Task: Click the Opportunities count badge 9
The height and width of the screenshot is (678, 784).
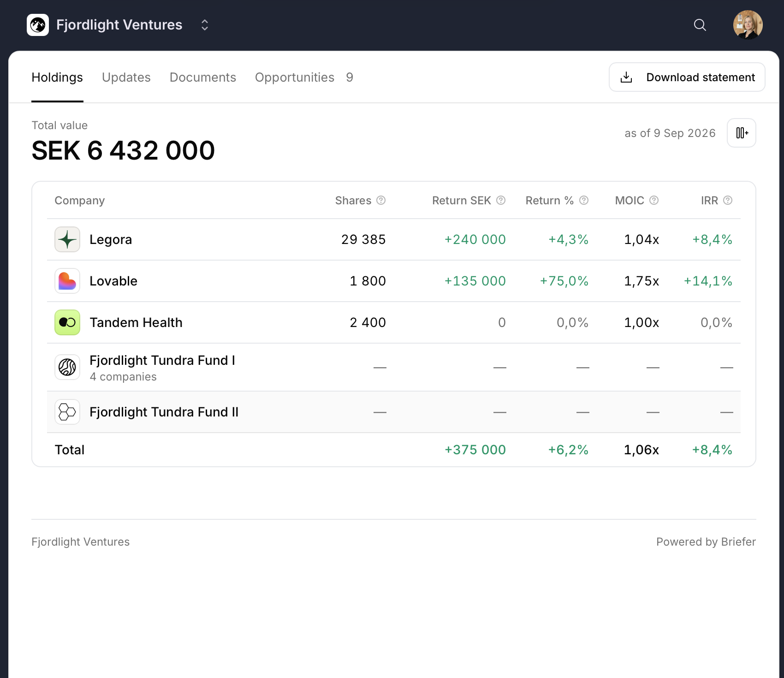Action: (x=350, y=77)
